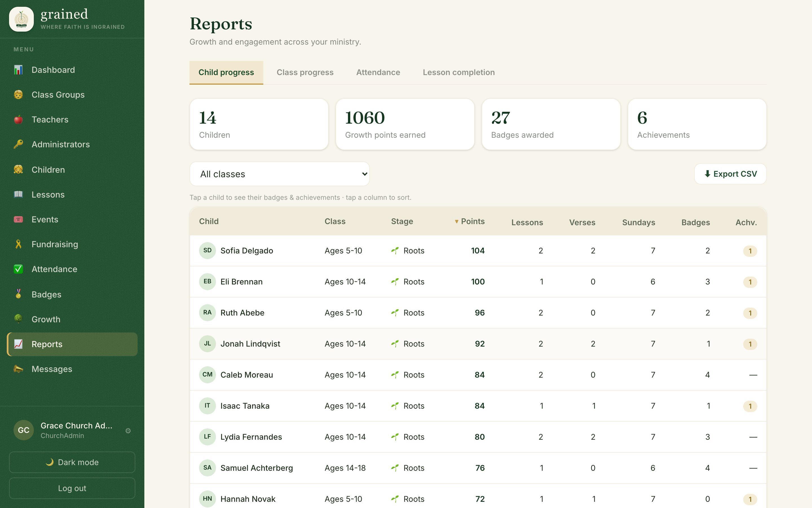Sort table by Stage column header
This screenshot has height=508, width=812.
(402, 222)
